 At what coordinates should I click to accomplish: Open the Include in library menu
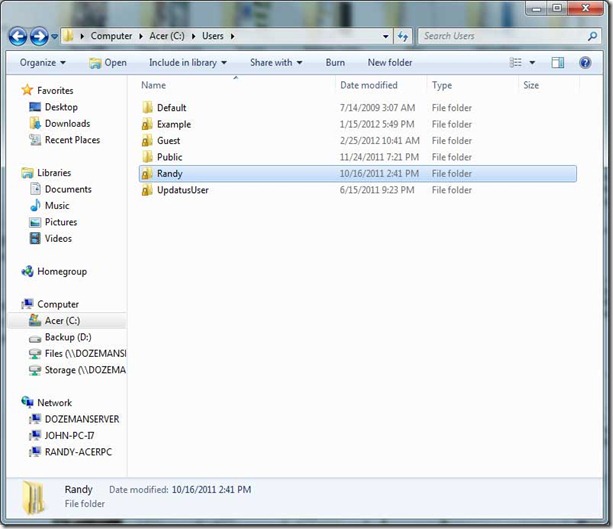[188, 63]
